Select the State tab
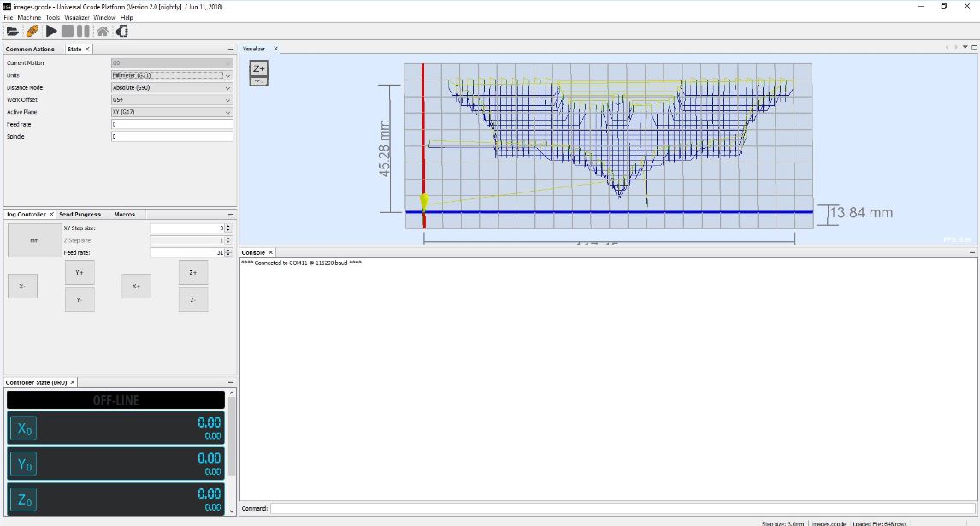 pyautogui.click(x=74, y=49)
